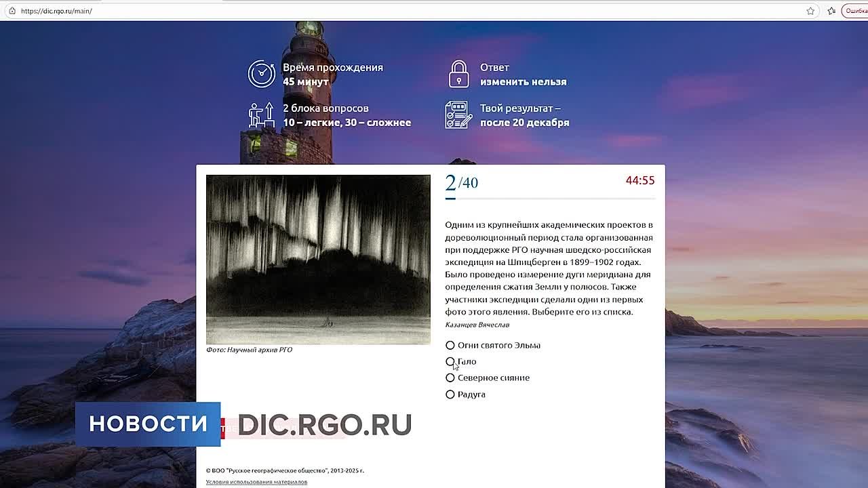The width and height of the screenshot is (868, 488).
Task: Click the dic.rgo.ru address bar field
Action: [407, 11]
